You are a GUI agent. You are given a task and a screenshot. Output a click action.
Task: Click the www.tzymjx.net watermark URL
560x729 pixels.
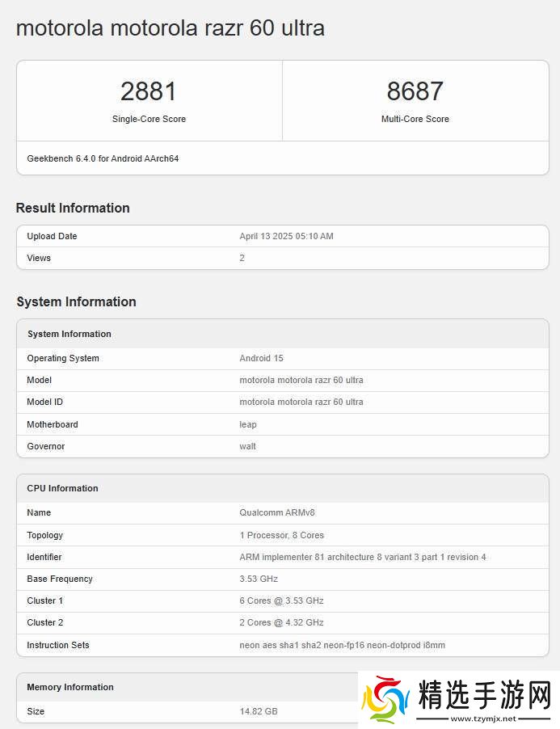(483, 718)
